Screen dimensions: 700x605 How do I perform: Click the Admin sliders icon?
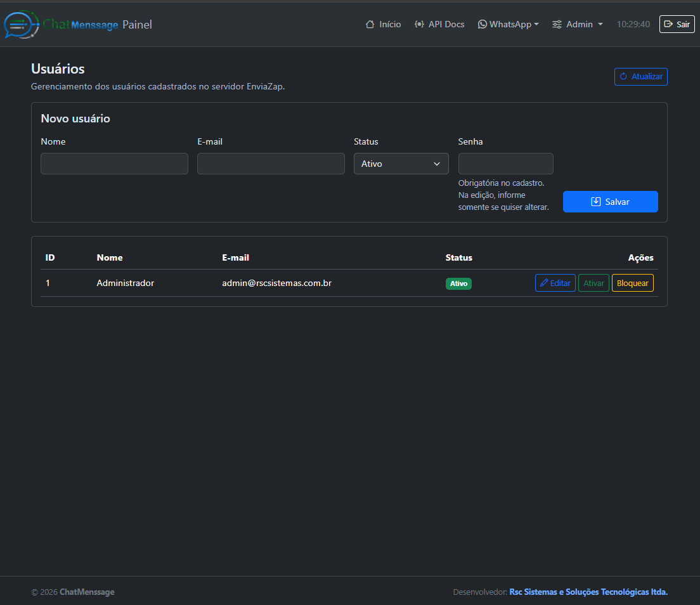click(557, 24)
